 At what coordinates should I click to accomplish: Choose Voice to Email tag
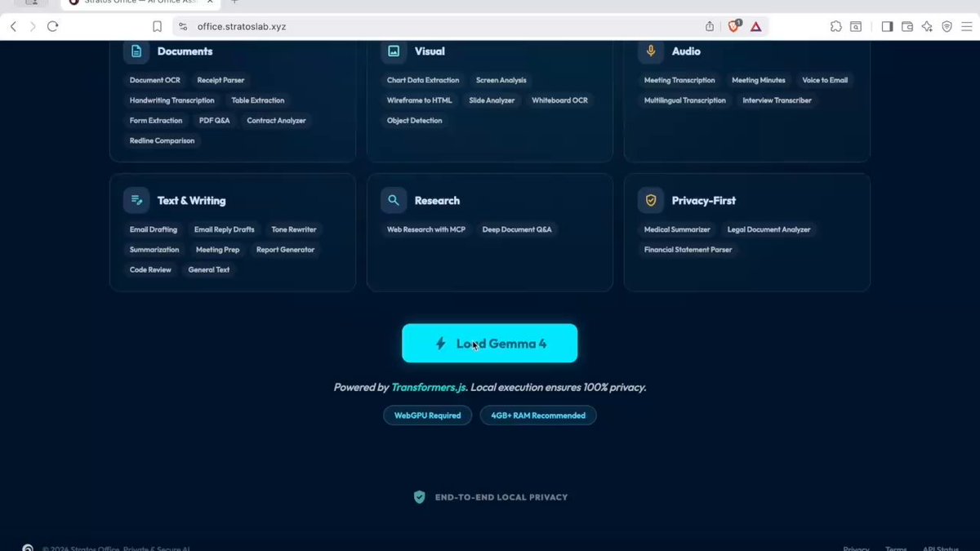coord(825,80)
